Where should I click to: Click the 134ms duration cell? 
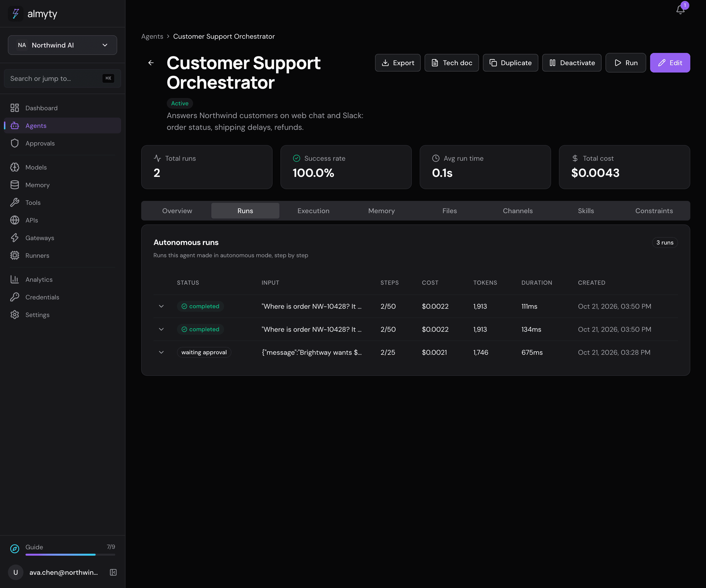pyautogui.click(x=531, y=329)
